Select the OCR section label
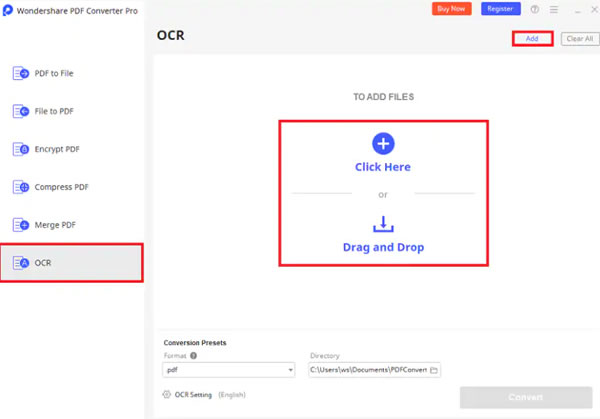The height and width of the screenshot is (419, 600). (x=43, y=263)
